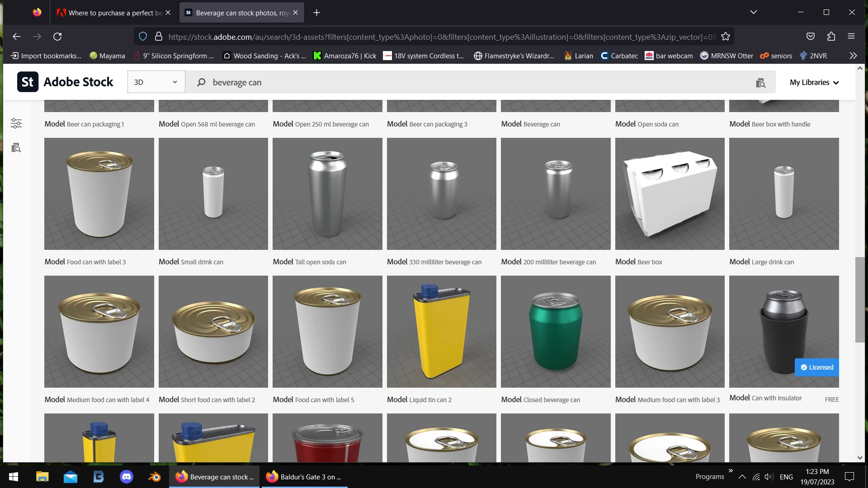Select the Liquid tin can 2 thumbnail
Image resolution: width=868 pixels, height=488 pixels.
point(441,332)
